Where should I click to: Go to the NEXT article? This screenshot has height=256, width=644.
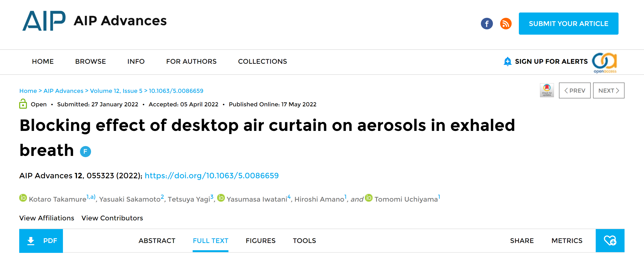pyautogui.click(x=608, y=90)
